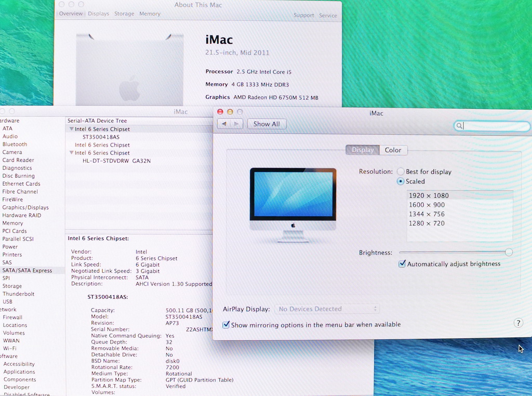532x396 pixels.
Task: Collapse the first Intel 6 Series Chipset row
Action: pyautogui.click(x=71, y=129)
